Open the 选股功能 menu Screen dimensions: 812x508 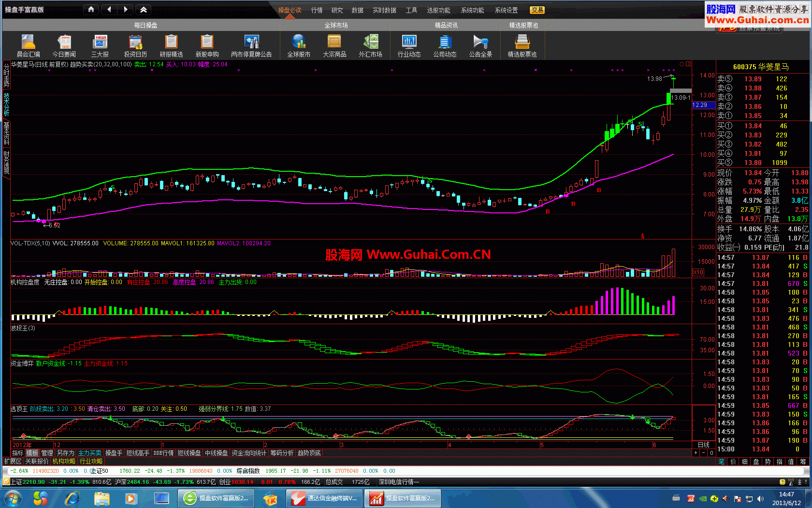(438, 10)
